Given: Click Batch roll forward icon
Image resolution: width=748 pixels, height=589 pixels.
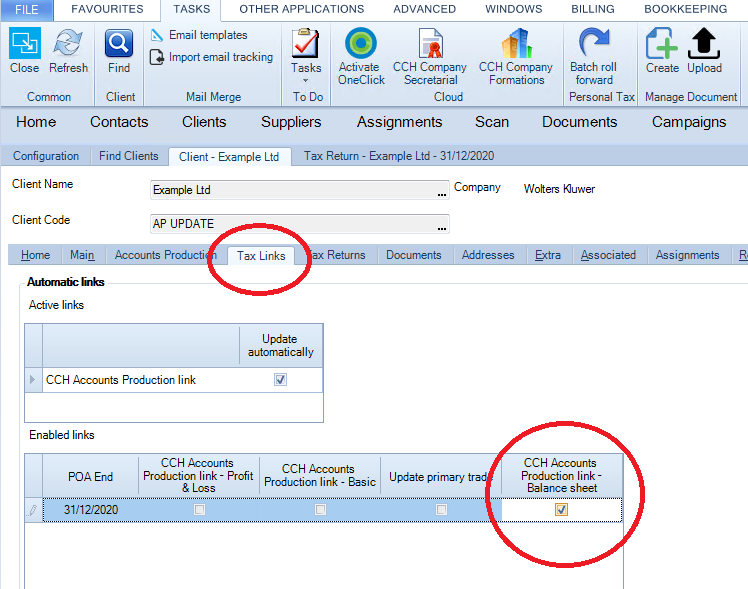Looking at the screenshot, I should click(594, 42).
